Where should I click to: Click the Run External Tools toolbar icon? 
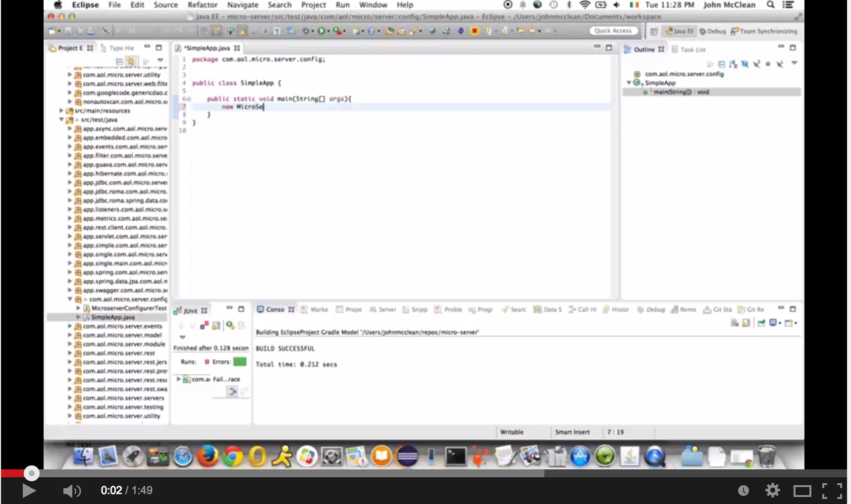[x=337, y=31]
